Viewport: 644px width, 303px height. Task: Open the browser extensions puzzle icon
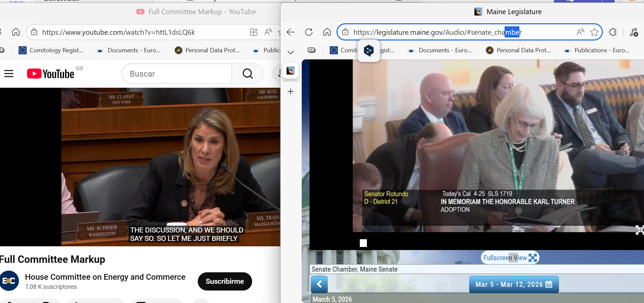613,32
